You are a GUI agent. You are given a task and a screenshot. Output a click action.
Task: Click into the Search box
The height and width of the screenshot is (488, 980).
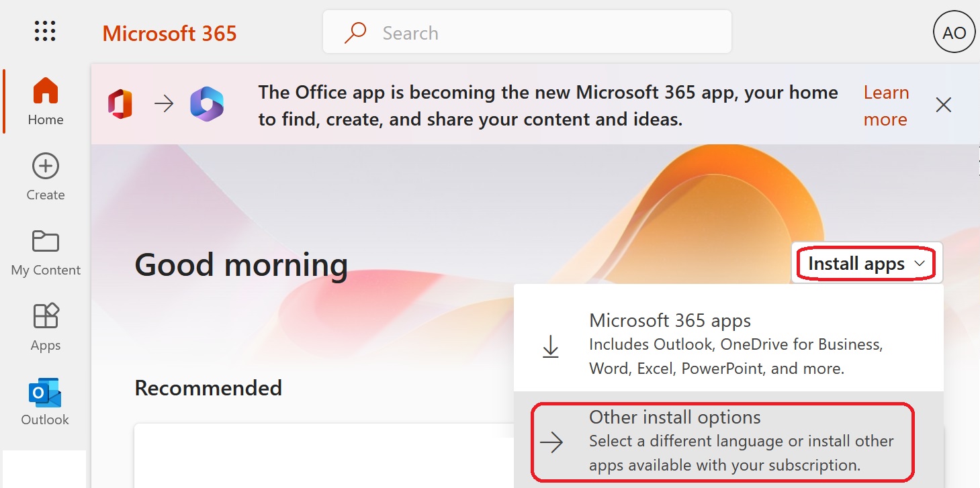[527, 32]
